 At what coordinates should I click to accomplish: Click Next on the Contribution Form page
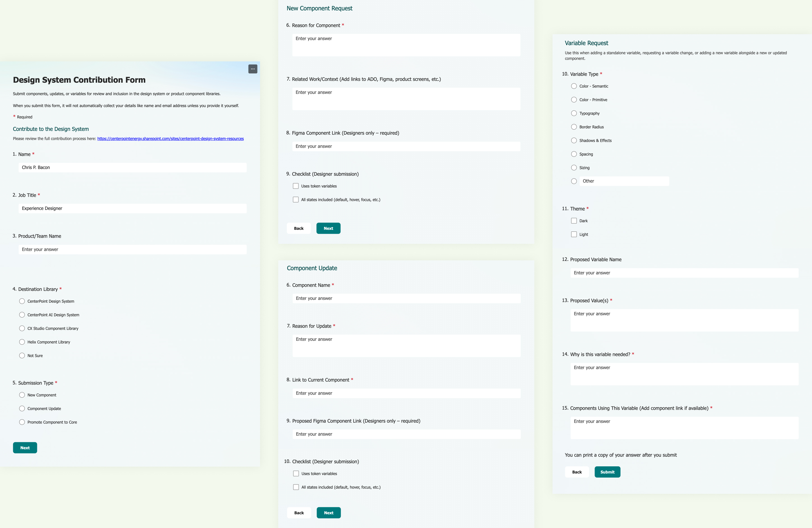pyautogui.click(x=25, y=448)
